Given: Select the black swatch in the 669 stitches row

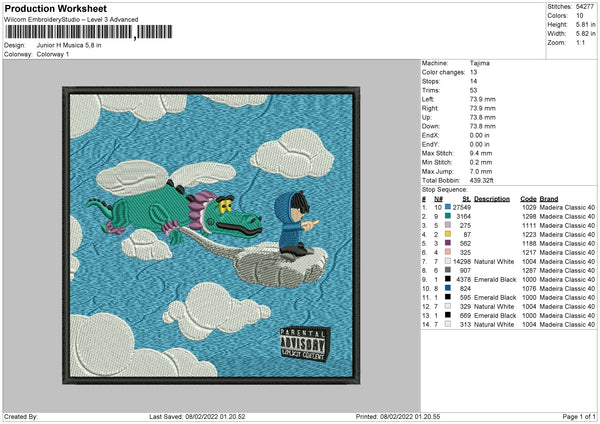Looking at the screenshot, I should [448, 315].
